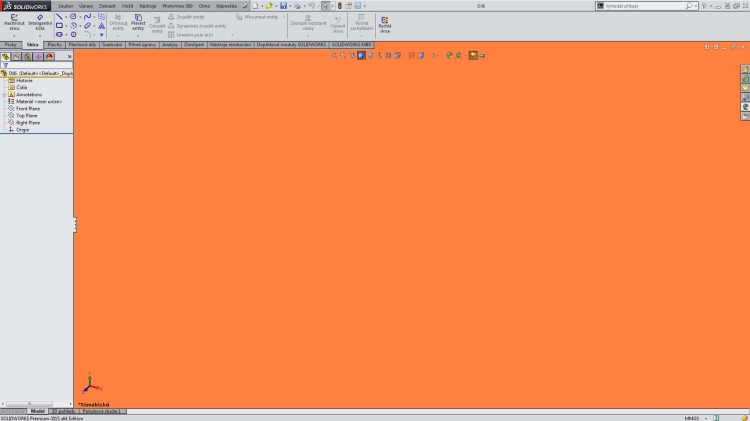Open the Nápověda menu

coord(226,6)
